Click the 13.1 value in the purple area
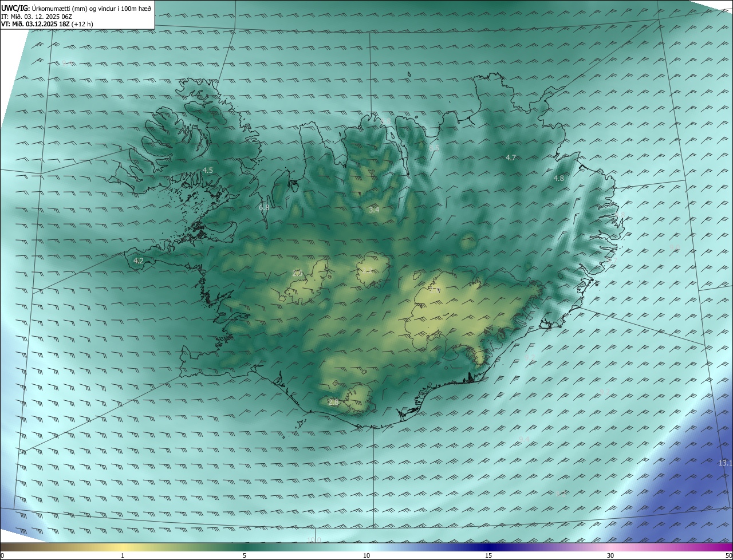The width and height of the screenshot is (733, 560). pos(725,463)
